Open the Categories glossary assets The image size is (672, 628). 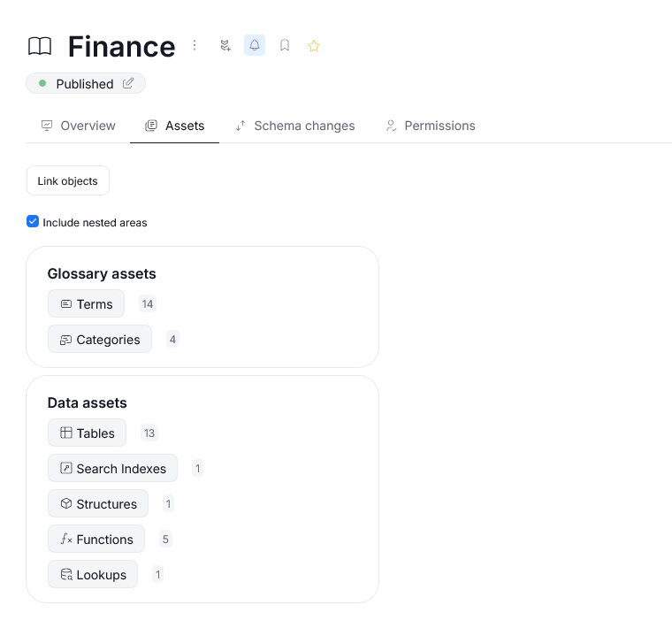coord(99,340)
